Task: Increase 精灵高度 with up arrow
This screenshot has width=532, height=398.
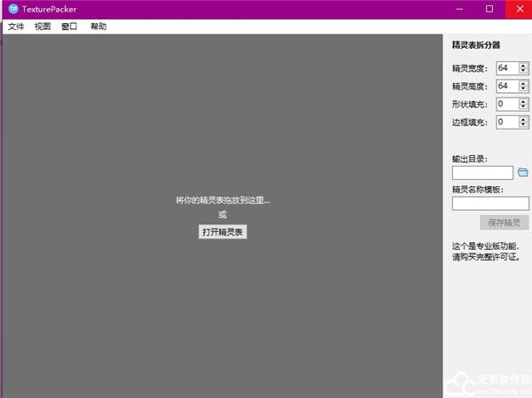Action: pyautogui.click(x=523, y=83)
